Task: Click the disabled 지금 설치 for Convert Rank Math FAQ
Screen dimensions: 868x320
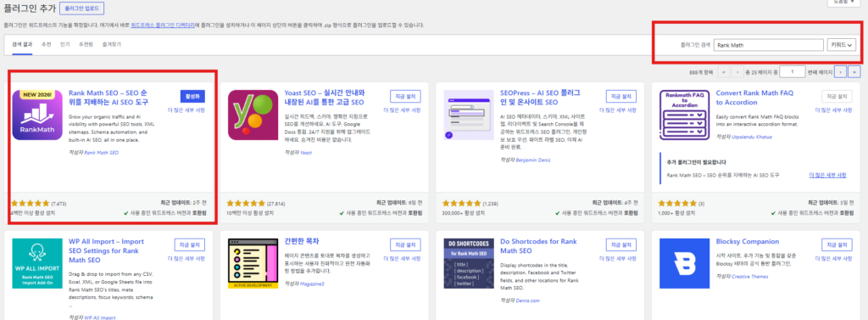Action: [837, 96]
